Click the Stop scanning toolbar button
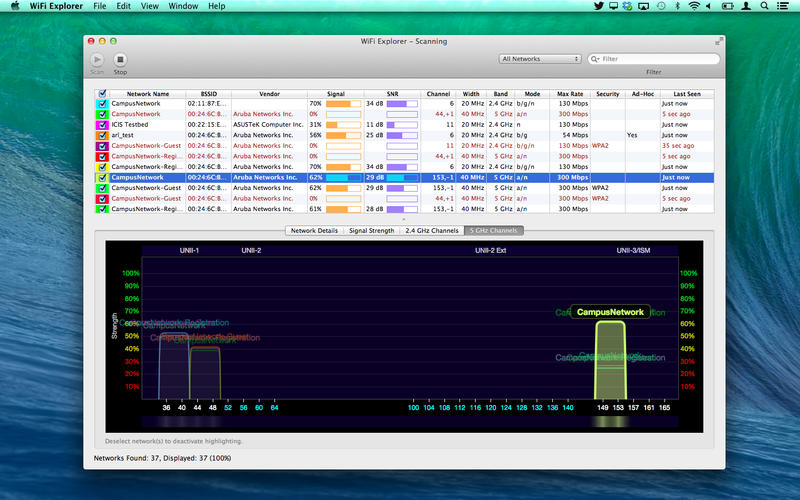The width and height of the screenshot is (800, 500). tap(120, 60)
